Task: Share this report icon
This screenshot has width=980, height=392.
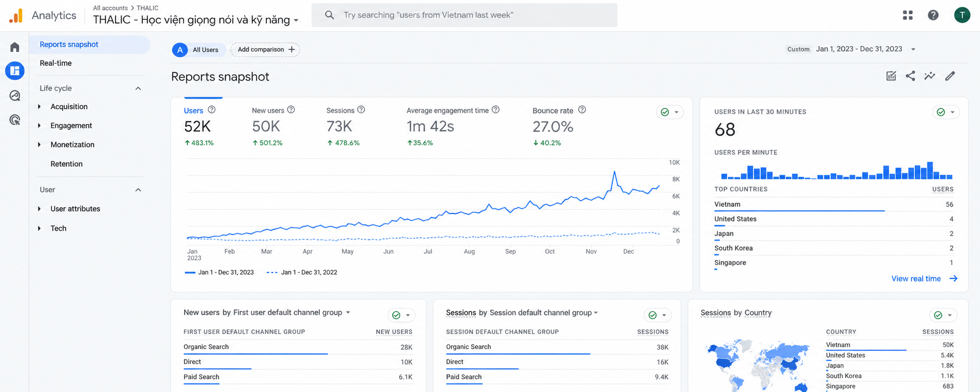Action: [x=910, y=76]
